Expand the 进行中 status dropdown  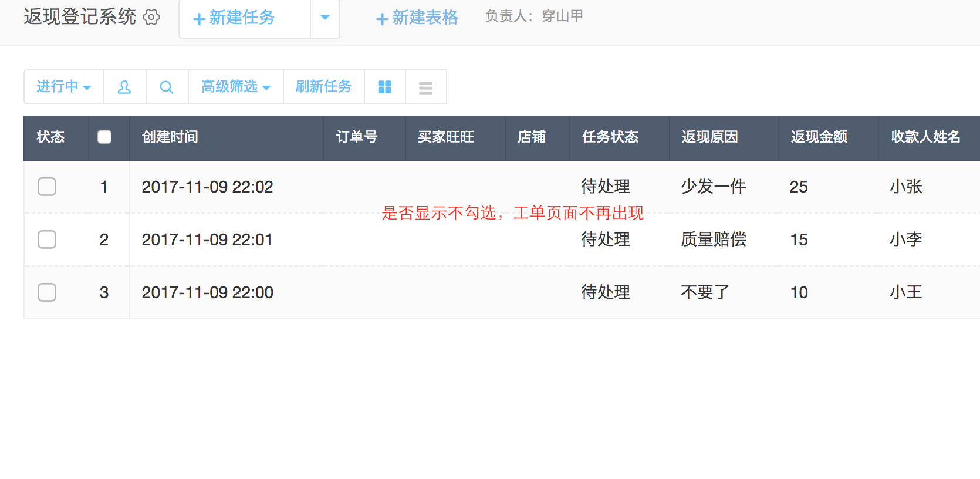click(x=63, y=87)
